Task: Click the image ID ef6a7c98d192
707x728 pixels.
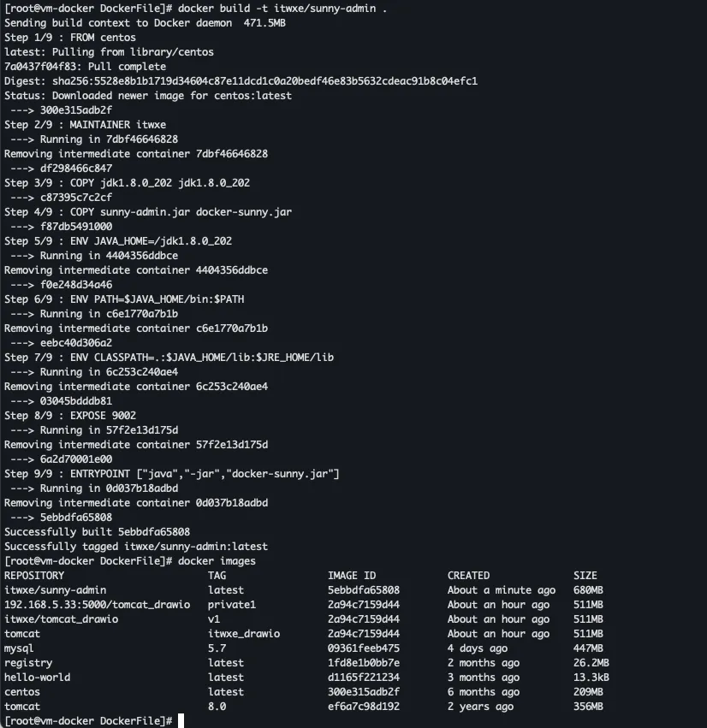Action: (x=364, y=707)
